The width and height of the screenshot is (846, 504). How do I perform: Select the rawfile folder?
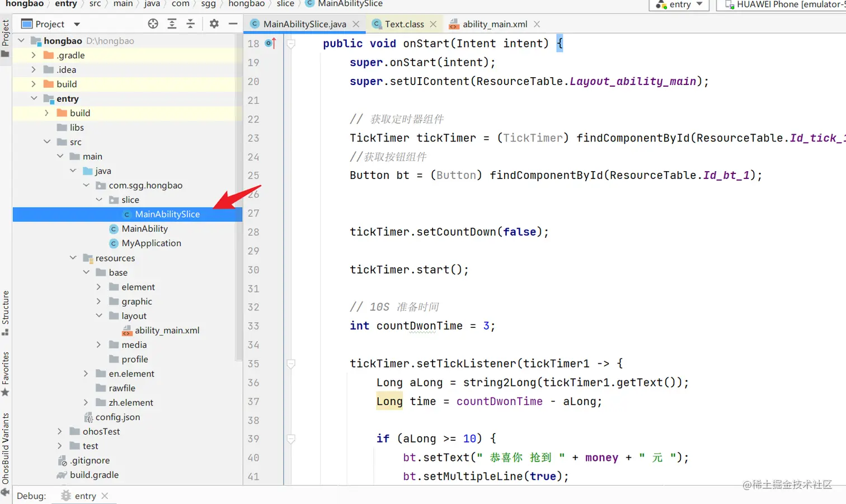116,388
